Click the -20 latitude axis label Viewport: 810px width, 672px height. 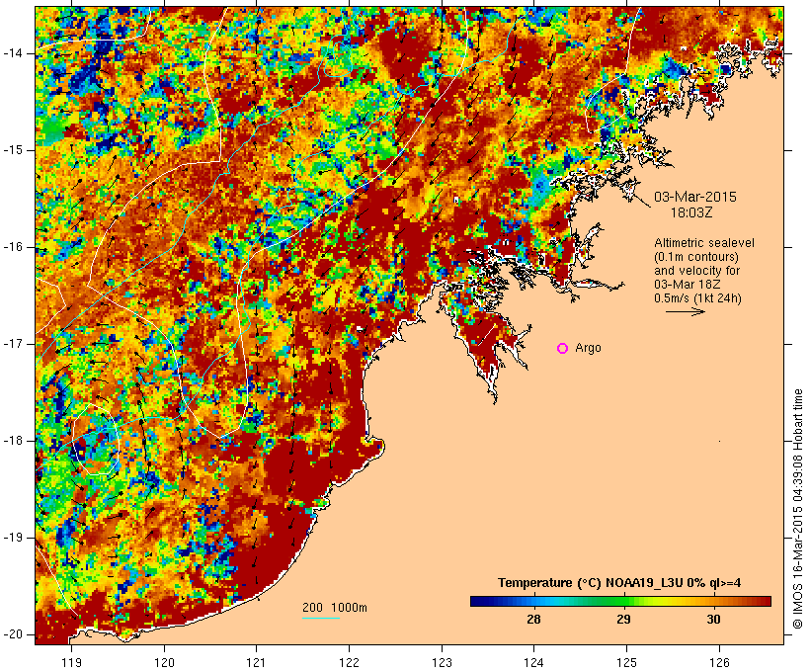[x=12, y=634]
